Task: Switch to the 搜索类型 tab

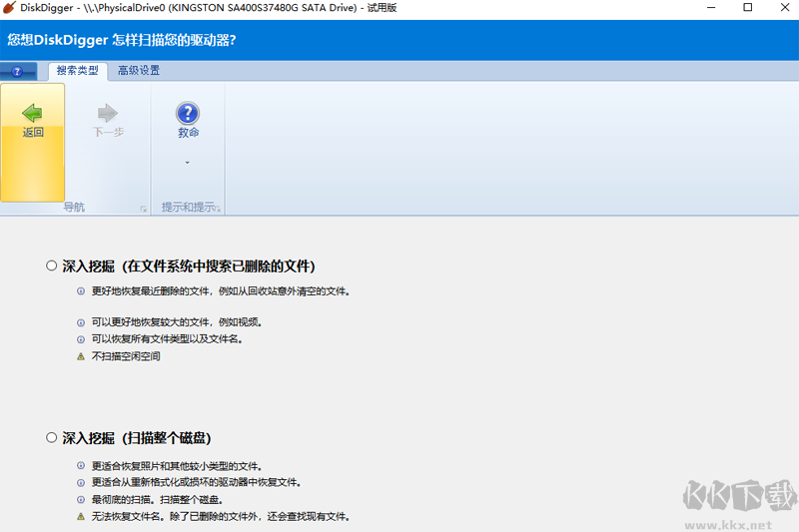Action: coord(77,71)
